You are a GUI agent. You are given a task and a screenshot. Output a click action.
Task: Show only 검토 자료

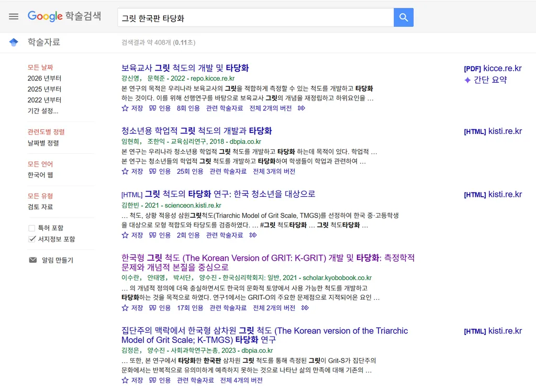tap(40, 207)
